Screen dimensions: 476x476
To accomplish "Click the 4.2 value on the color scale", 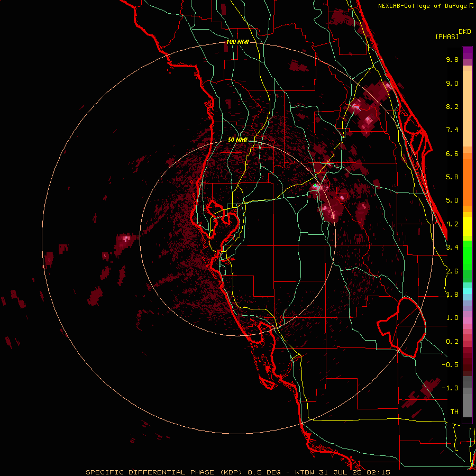I will click(453, 224).
